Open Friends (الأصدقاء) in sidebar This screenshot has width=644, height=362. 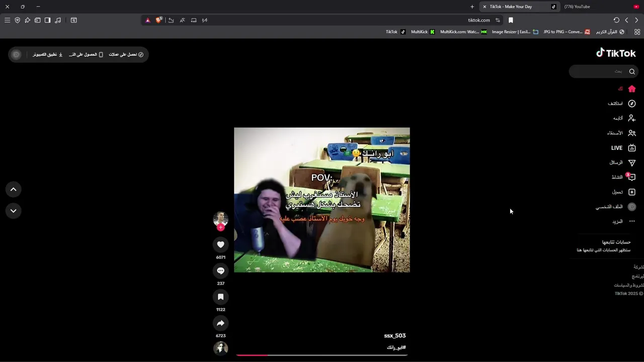coord(621,133)
